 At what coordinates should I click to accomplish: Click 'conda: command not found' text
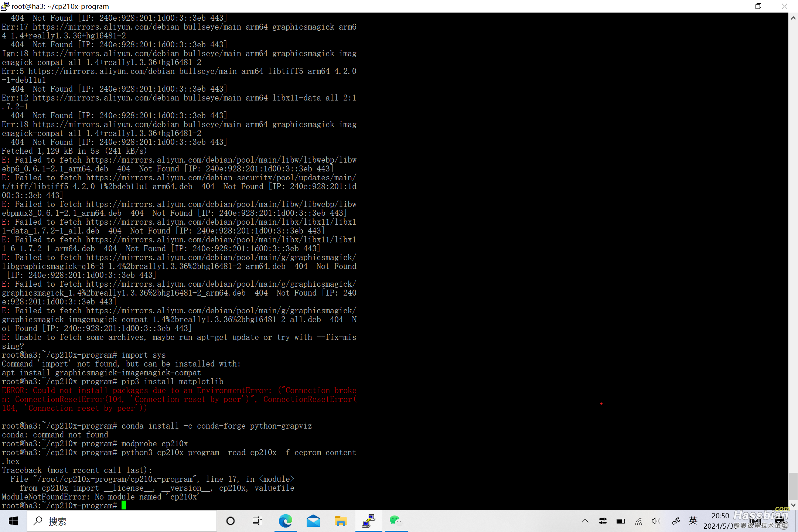[x=55, y=435]
